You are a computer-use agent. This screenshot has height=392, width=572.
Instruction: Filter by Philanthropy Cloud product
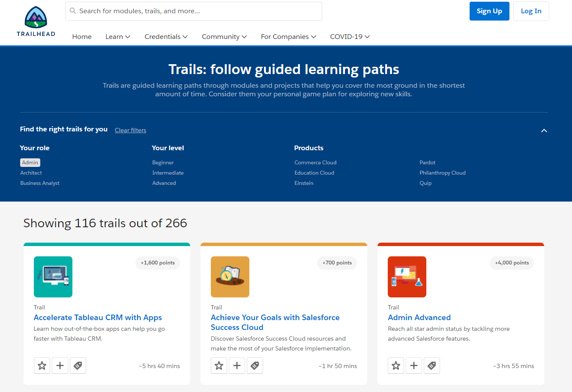(443, 173)
